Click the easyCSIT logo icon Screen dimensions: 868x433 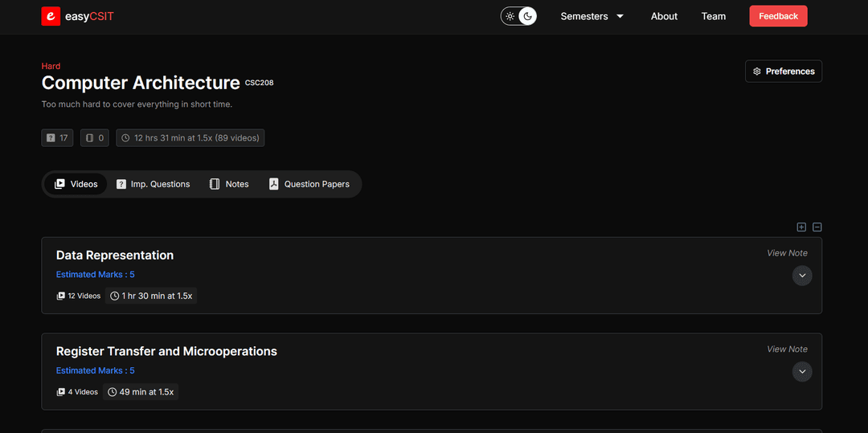(51, 16)
